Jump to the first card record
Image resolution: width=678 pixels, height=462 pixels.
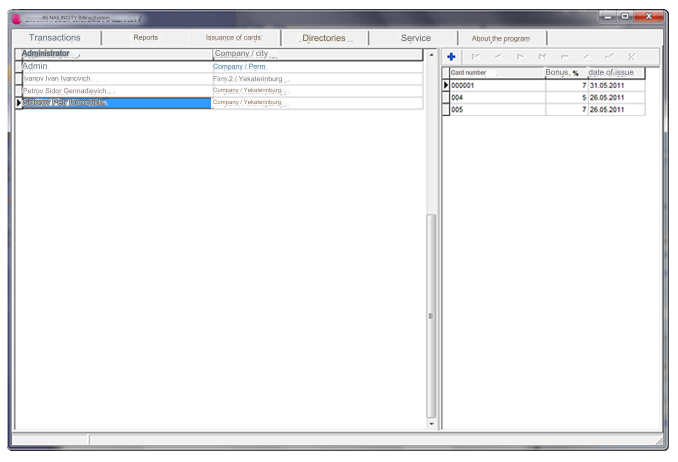tap(476, 57)
